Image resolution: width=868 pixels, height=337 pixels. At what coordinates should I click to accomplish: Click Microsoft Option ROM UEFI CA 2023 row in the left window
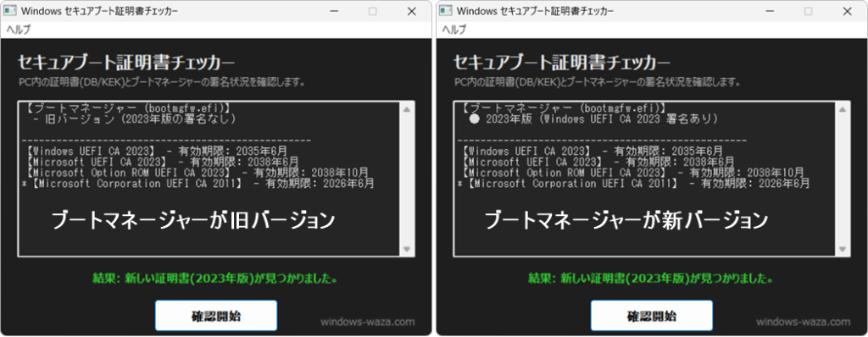197,172
